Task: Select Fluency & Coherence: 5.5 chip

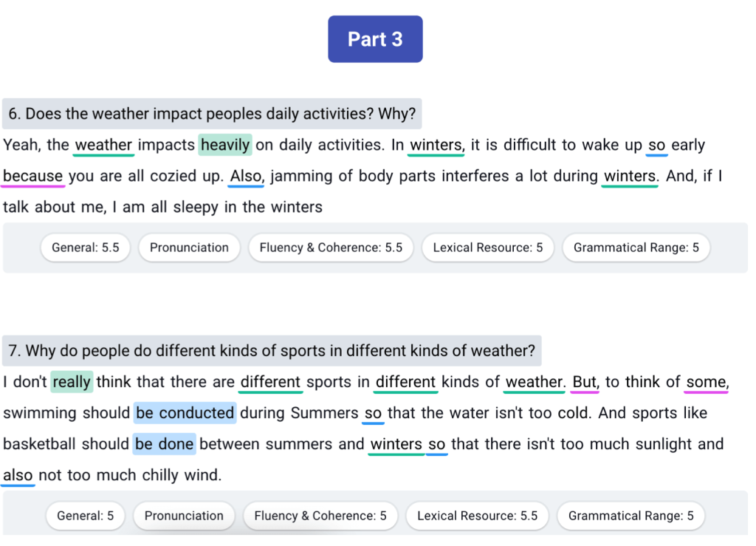Action: click(x=331, y=248)
